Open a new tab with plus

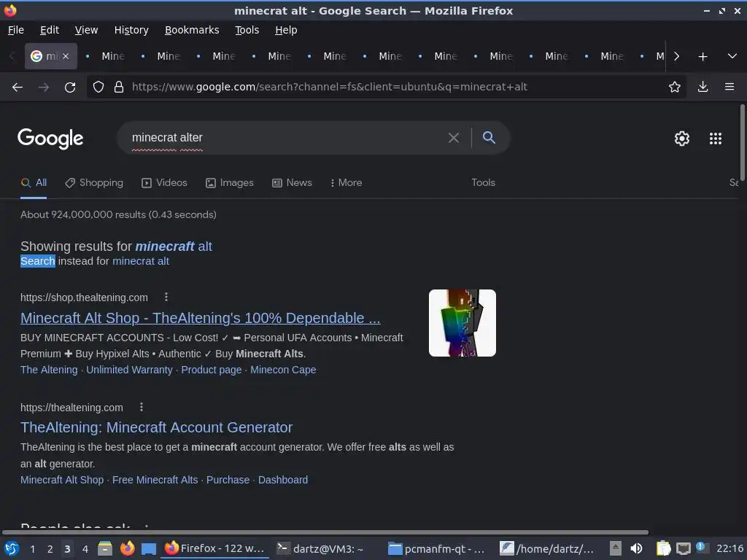[703, 57]
